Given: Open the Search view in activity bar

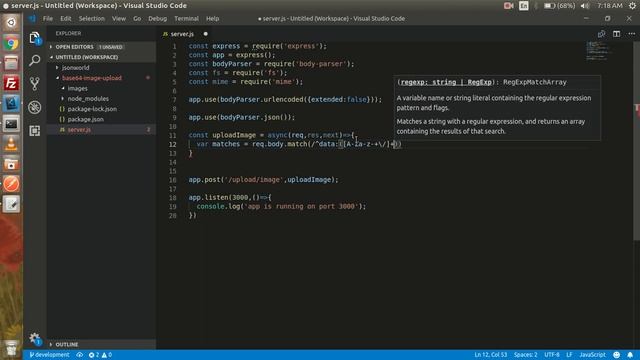Looking at the screenshot, I should pos(35,60).
